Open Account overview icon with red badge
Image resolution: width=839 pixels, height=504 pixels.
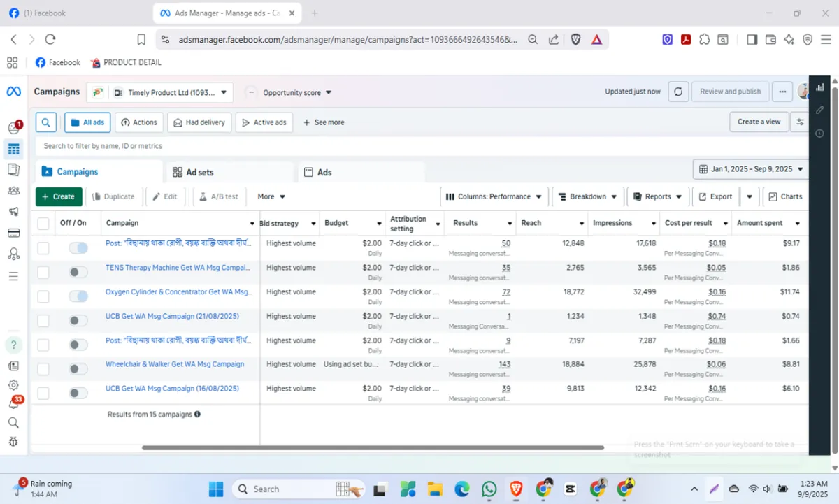coord(13,127)
